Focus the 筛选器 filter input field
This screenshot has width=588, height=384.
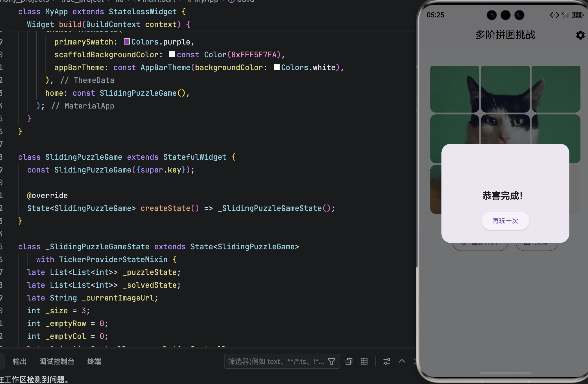click(x=276, y=361)
